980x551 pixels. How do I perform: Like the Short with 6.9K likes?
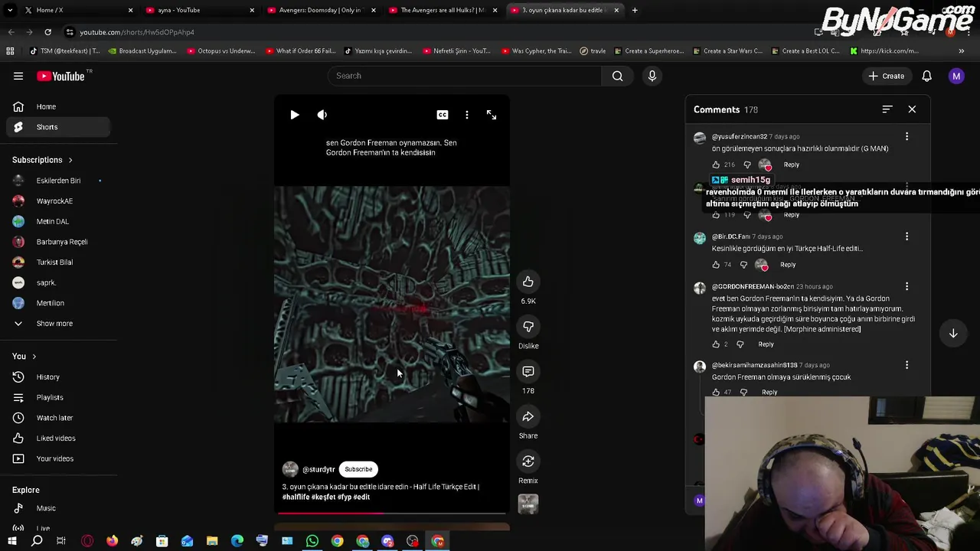[528, 282]
